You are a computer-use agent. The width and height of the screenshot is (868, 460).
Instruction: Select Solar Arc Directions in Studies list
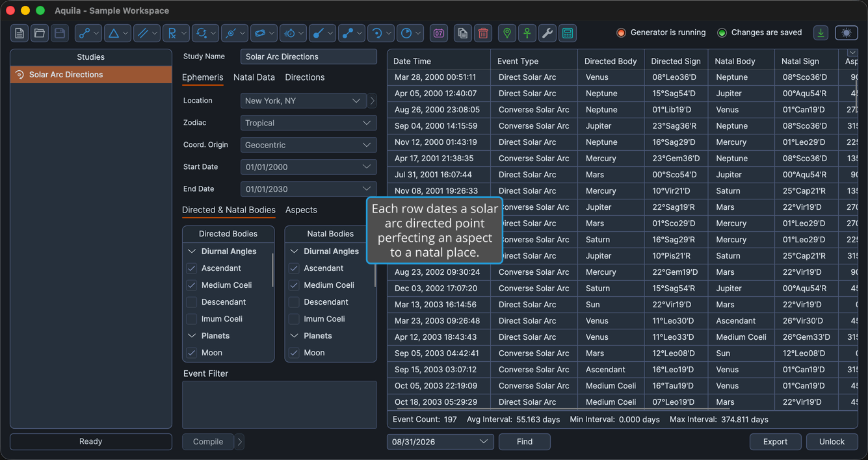click(91, 75)
